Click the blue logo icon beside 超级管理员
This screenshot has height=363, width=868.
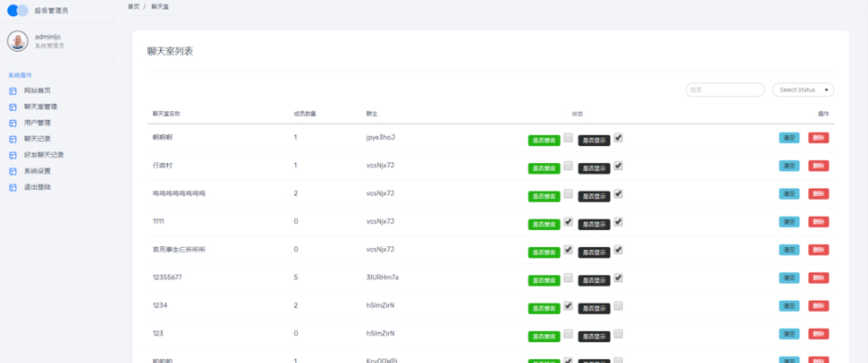pos(18,10)
